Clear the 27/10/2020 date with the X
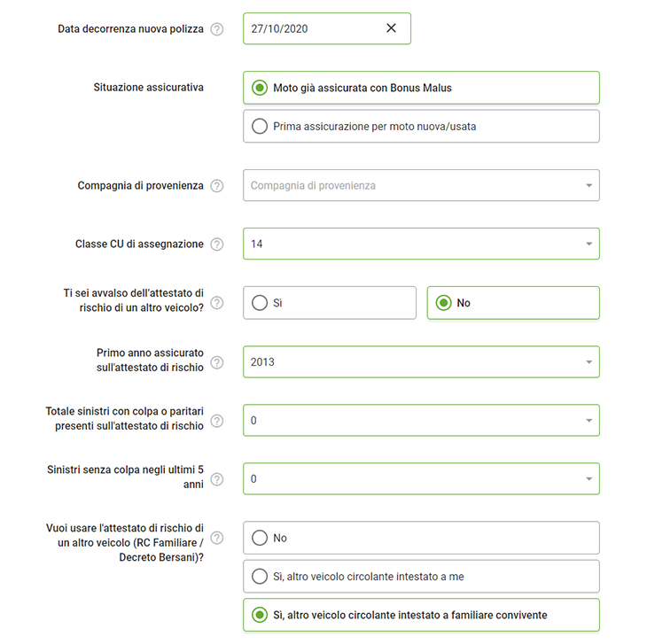The height and width of the screenshot is (644, 647). [x=392, y=28]
